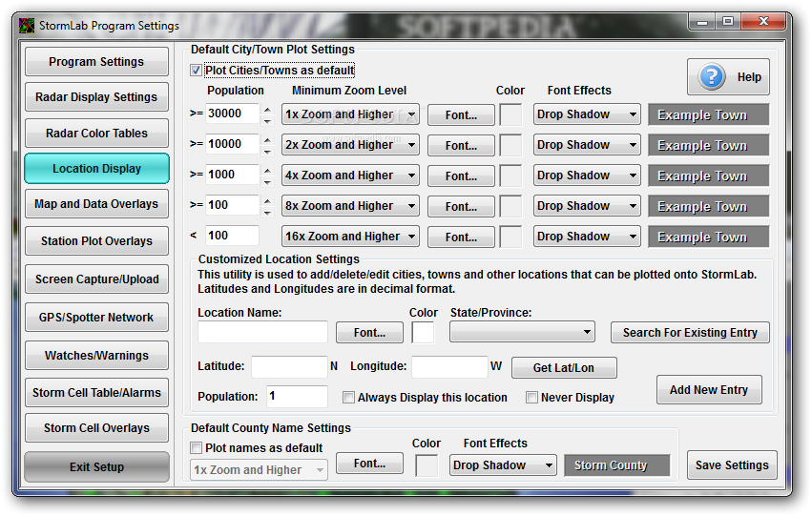
Task: Pick color swatch for 1000 population row
Action: click(x=510, y=175)
